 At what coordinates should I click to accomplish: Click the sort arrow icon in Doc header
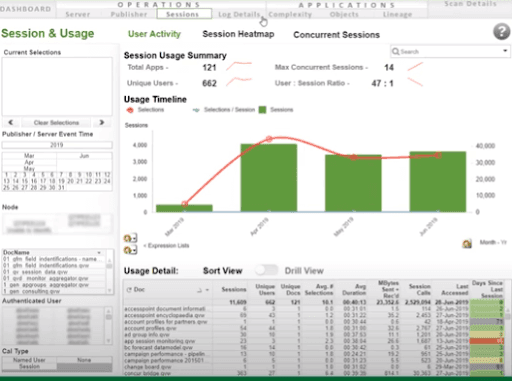pyautogui.click(x=199, y=290)
